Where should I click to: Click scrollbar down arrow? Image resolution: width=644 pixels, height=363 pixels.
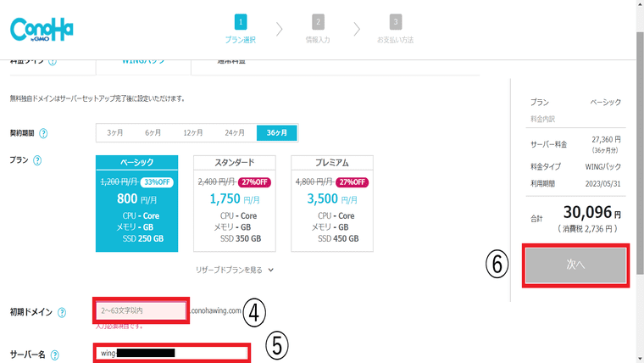click(x=640, y=359)
